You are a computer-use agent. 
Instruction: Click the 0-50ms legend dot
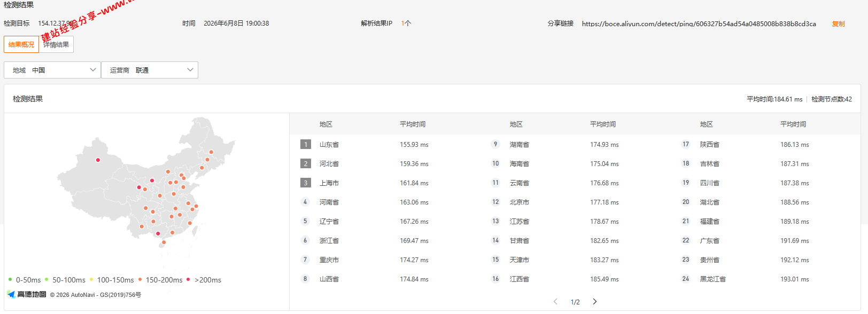(10, 279)
